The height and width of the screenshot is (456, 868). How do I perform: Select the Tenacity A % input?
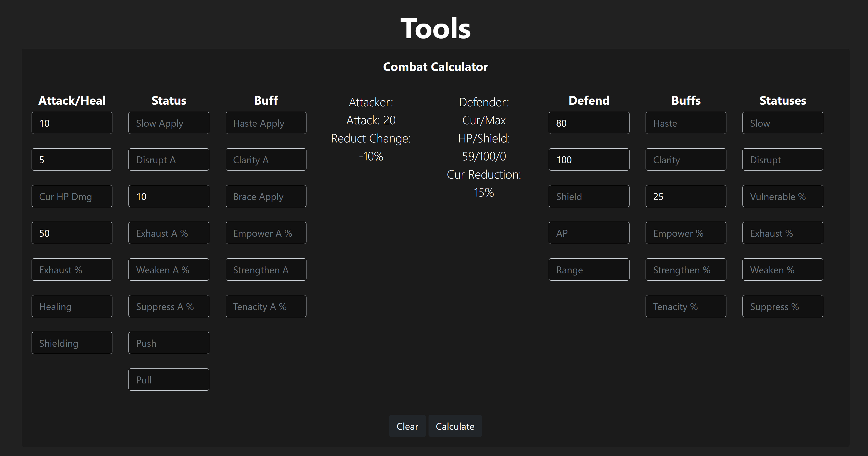click(266, 306)
